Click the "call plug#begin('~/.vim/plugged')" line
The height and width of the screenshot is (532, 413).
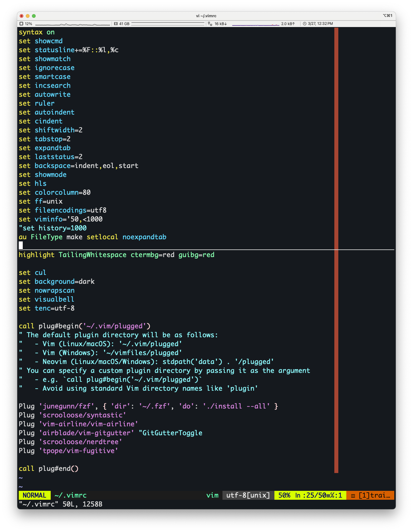click(85, 326)
